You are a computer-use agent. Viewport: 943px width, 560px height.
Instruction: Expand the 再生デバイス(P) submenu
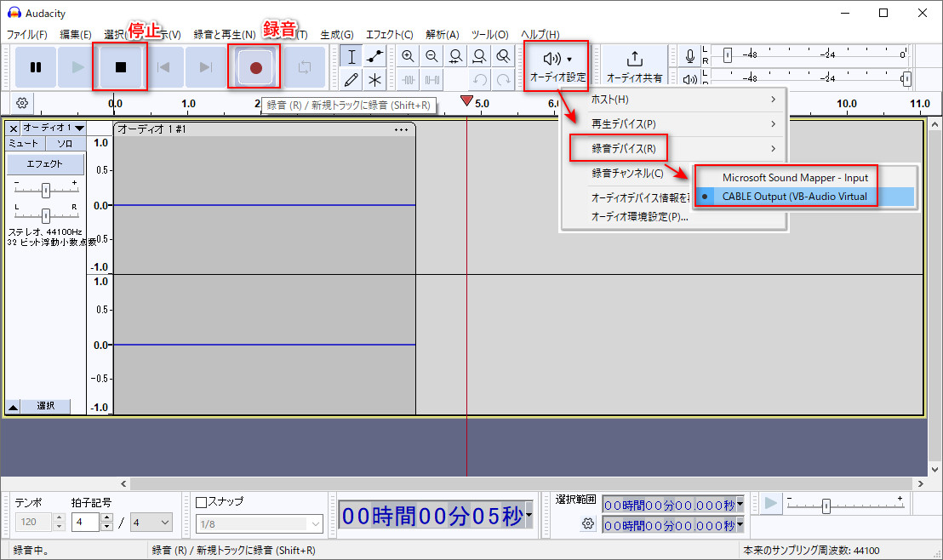(673, 124)
